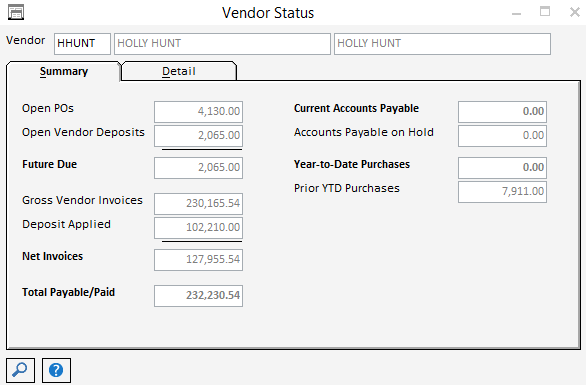Click the Gross Vendor Invoices label

(82, 200)
